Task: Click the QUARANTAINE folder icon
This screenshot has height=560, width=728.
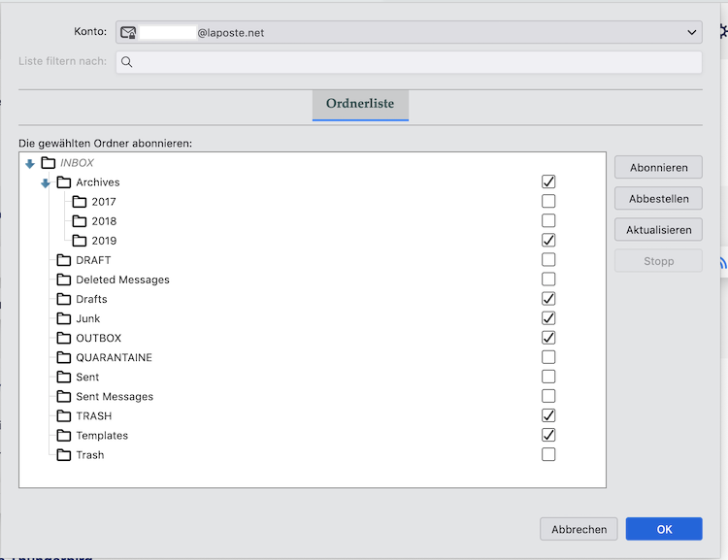Action: click(64, 357)
